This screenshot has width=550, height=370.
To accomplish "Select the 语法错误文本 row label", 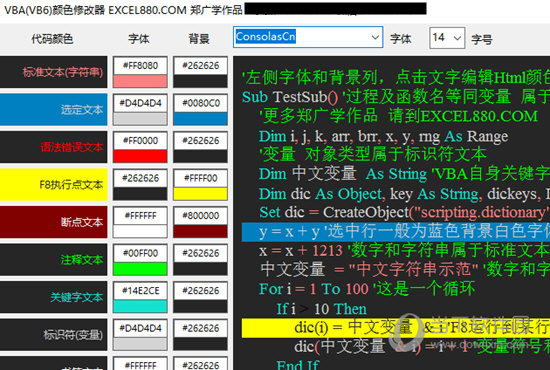I will coord(53,147).
